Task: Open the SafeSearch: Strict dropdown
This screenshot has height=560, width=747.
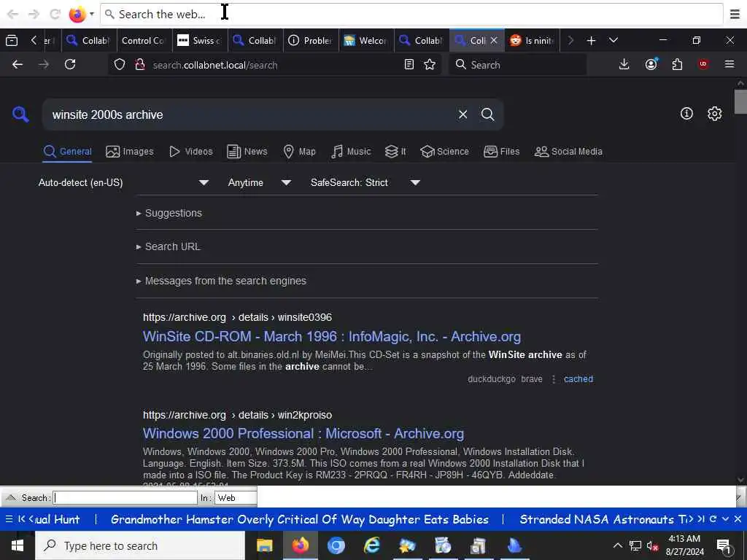Action: [365, 182]
